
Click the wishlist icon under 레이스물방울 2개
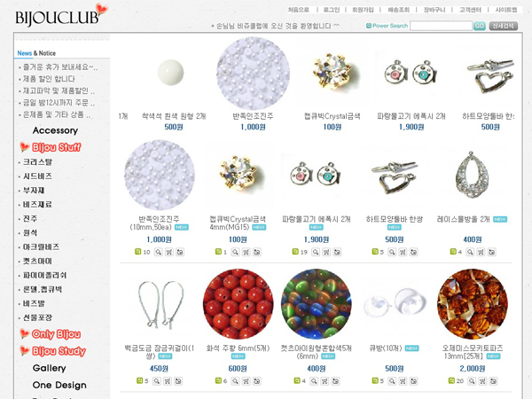(x=491, y=252)
